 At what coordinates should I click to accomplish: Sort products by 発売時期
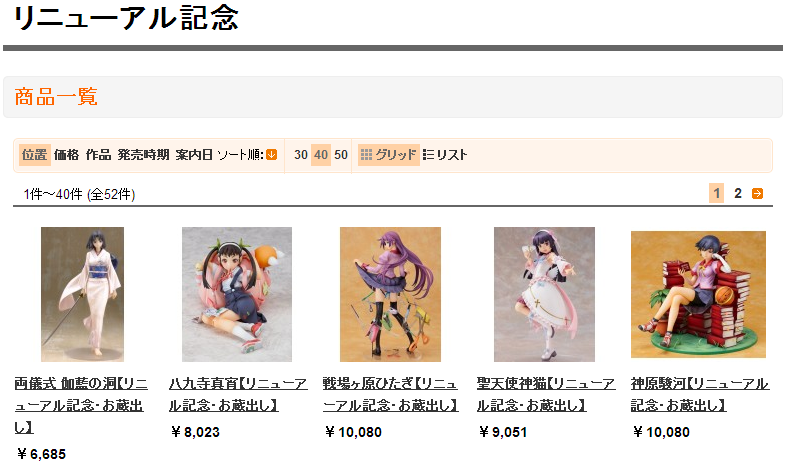click(x=143, y=155)
